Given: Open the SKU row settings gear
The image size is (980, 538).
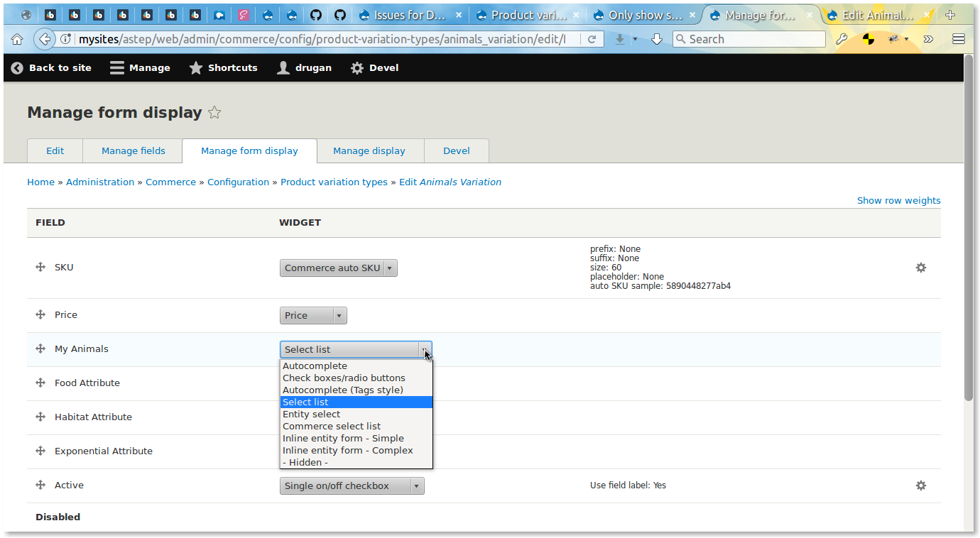Looking at the screenshot, I should click(921, 268).
